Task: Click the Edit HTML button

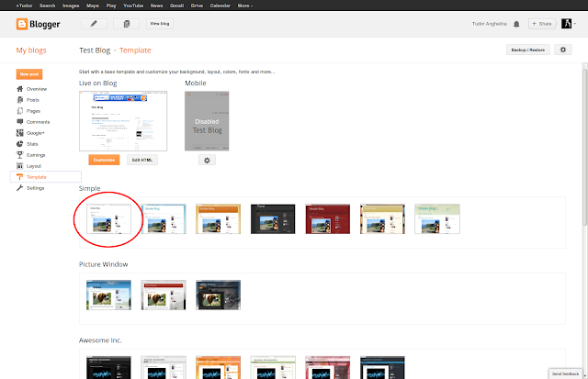Action: tap(142, 160)
